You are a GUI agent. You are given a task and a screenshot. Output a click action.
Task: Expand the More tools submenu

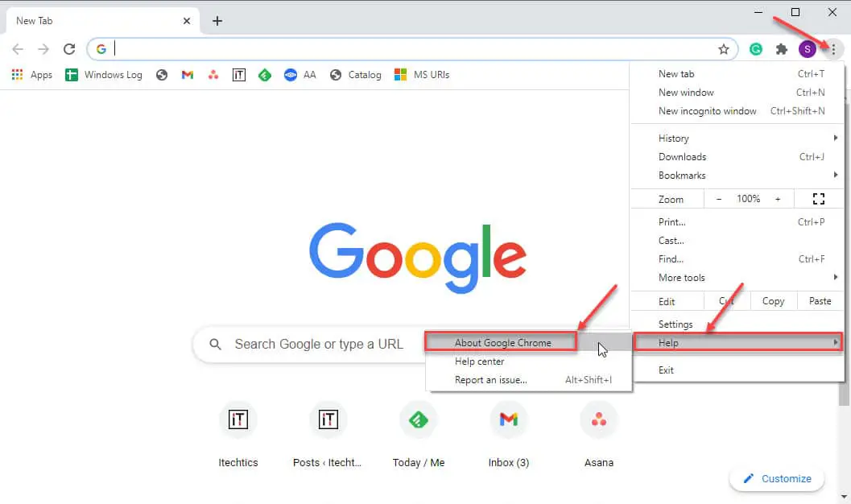point(737,277)
